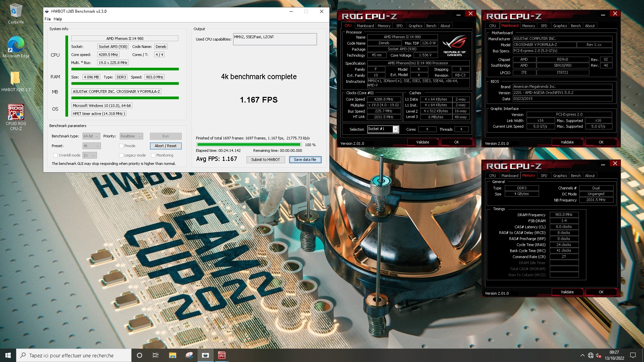Click the taskbar clock and date
Viewport: 644px width, 362px height.
[614, 355]
